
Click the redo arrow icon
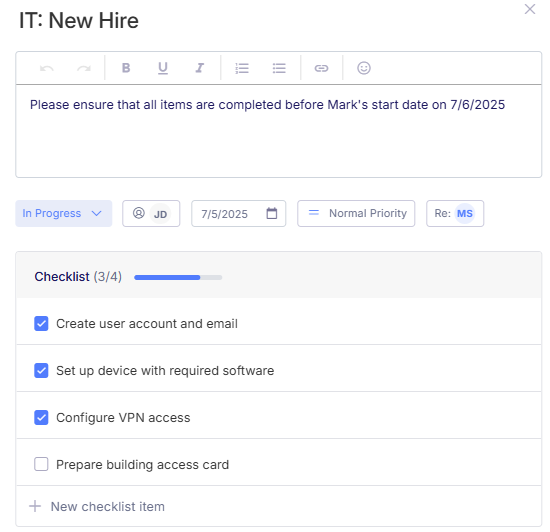click(84, 68)
